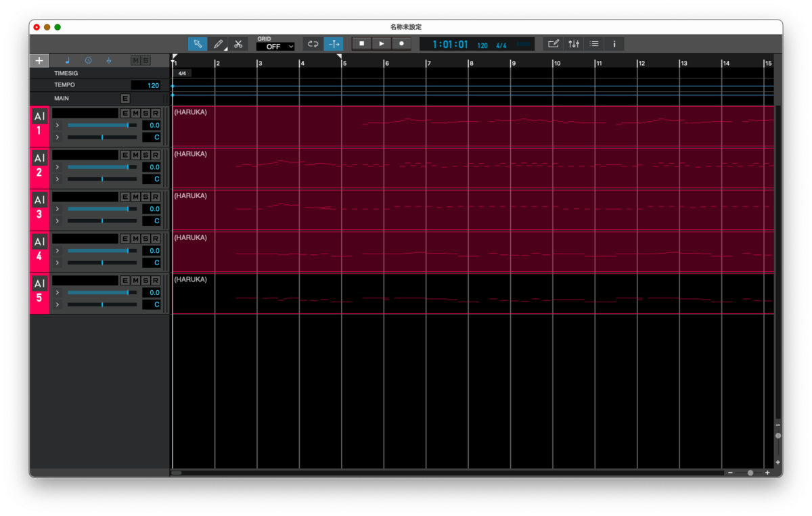This screenshot has height=516, width=812.
Task: Solo track 1 with its S button
Action: point(145,113)
